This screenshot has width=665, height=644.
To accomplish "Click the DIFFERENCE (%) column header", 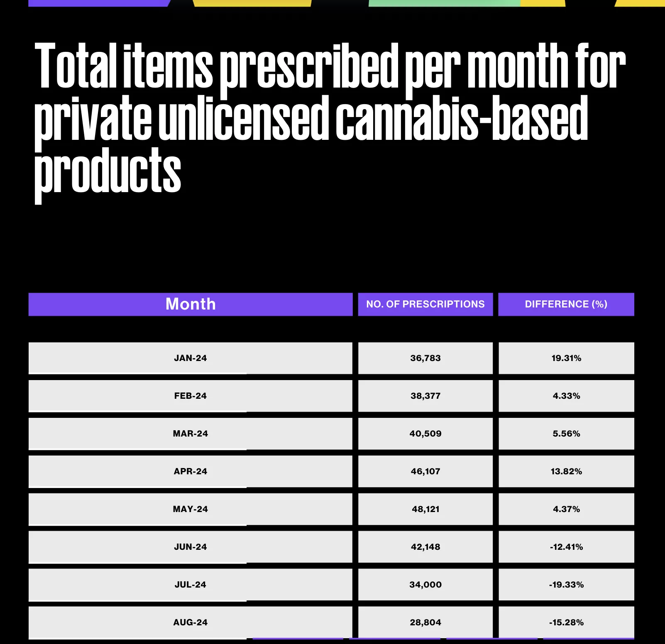I will tap(566, 304).
